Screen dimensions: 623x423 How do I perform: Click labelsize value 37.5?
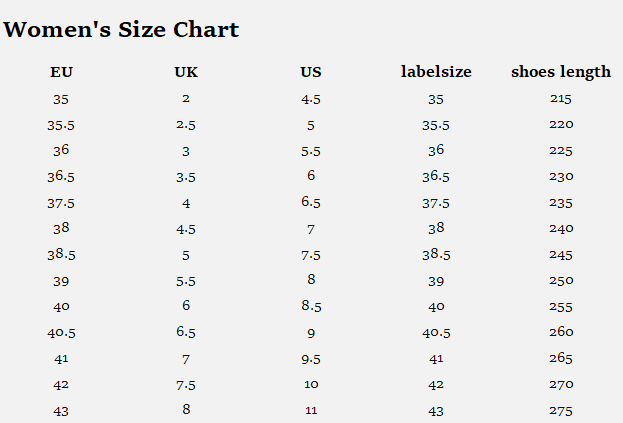click(436, 203)
